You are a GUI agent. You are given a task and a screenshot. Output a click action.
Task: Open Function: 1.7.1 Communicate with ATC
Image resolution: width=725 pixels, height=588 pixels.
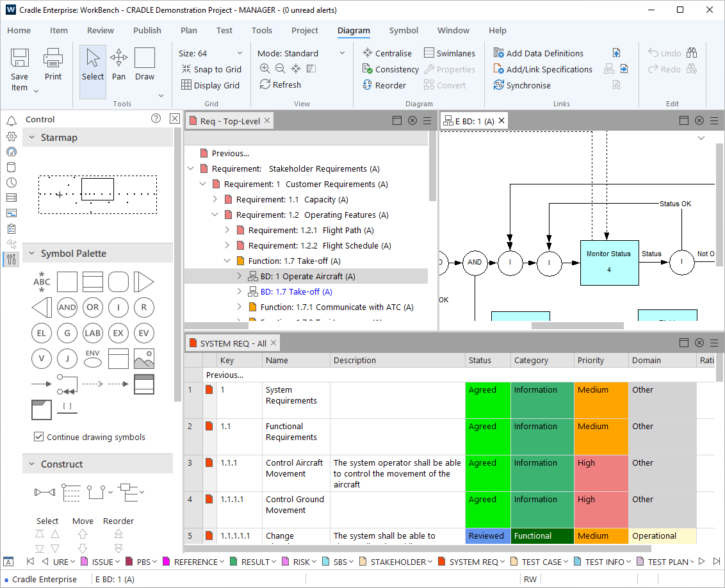[x=337, y=307]
